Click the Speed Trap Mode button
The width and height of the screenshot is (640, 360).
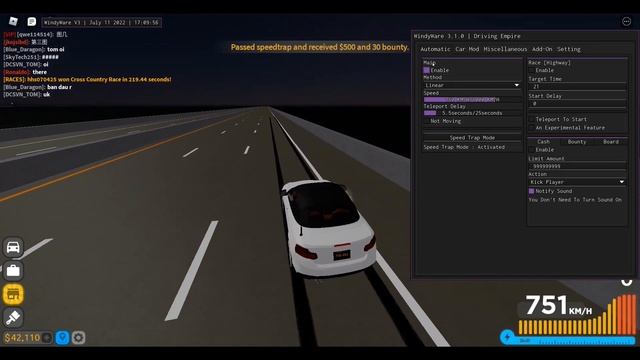pyautogui.click(x=472, y=138)
